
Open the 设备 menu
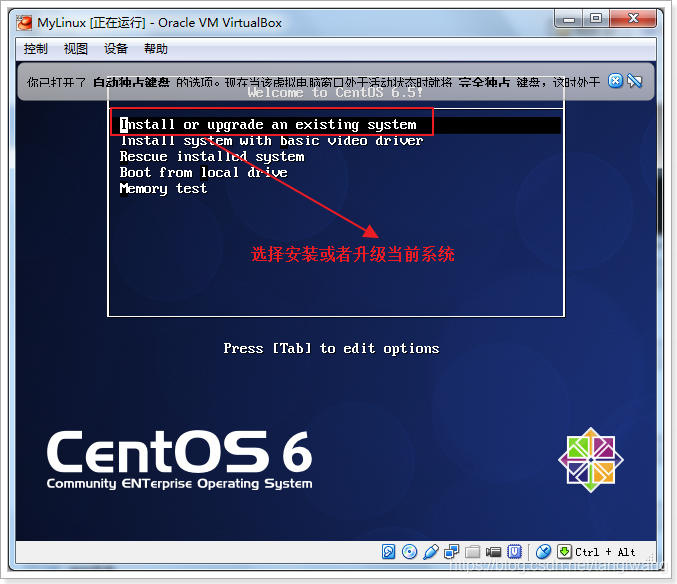click(116, 48)
